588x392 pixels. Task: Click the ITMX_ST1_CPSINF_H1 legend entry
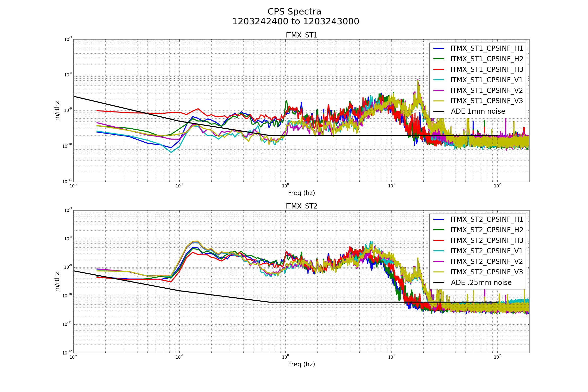coord(487,49)
